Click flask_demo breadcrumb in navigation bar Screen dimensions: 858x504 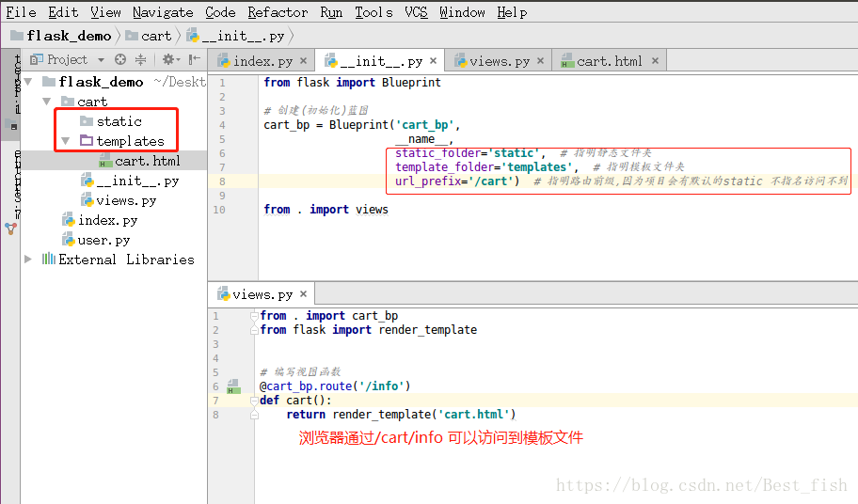click(x=61, y=36)
